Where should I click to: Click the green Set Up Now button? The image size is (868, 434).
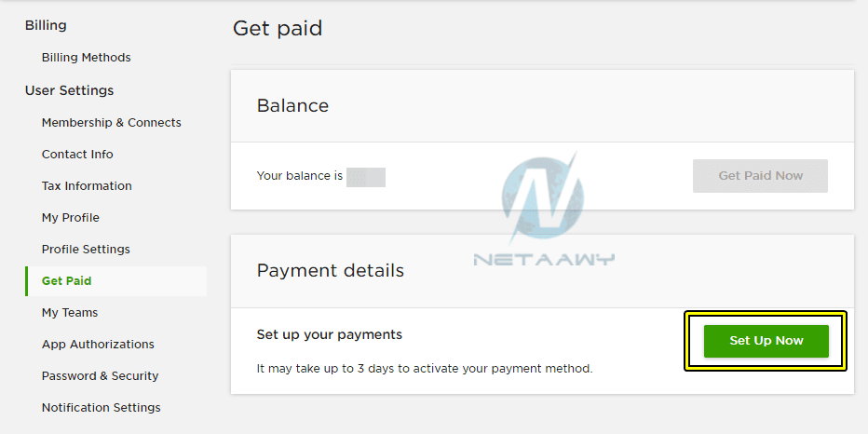coord(766,341)
